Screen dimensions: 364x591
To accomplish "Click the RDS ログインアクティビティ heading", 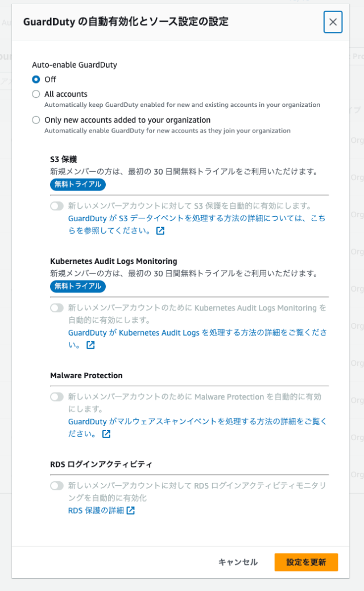I will (x=101, y=464).
